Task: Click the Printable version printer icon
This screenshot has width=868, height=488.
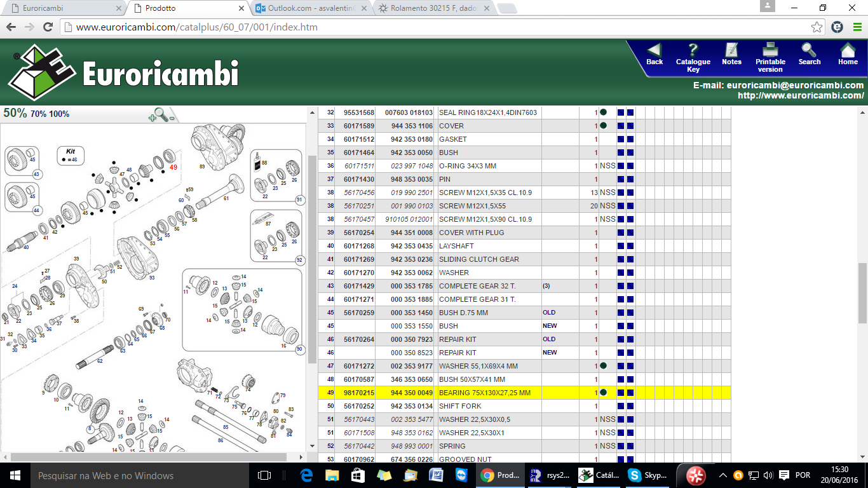Action: pos(770,50)
